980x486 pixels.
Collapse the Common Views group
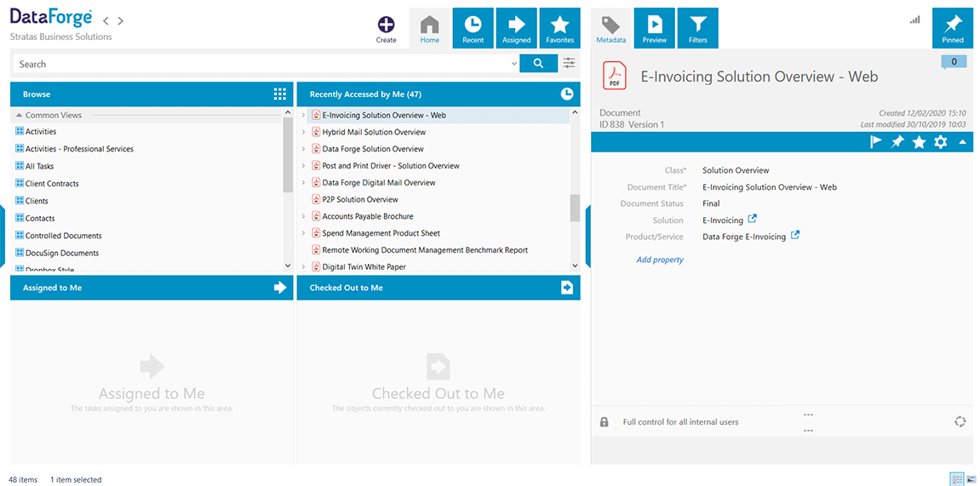[x=20, y=115]
